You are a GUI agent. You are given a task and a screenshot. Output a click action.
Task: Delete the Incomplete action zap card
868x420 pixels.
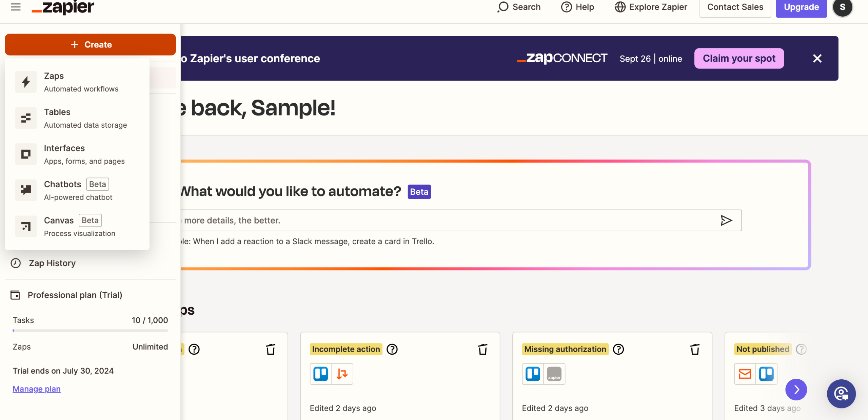pyautogui.click(x=482, y=349)
